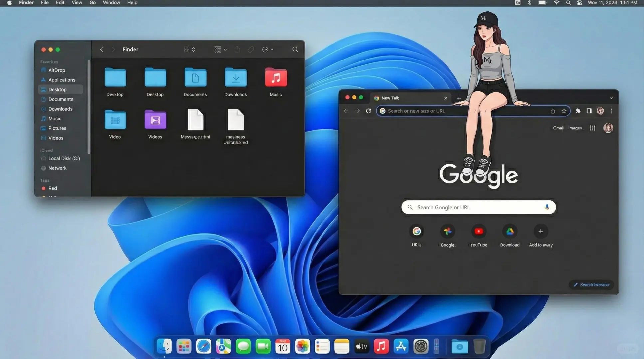Click the Chrome profile avatar icon
Image resolution: width=644 pixels, height=359 pixels.
point(600,111)
